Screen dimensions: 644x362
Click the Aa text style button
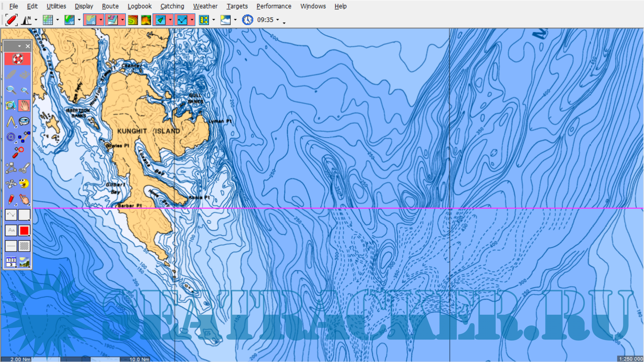(11, 230)
